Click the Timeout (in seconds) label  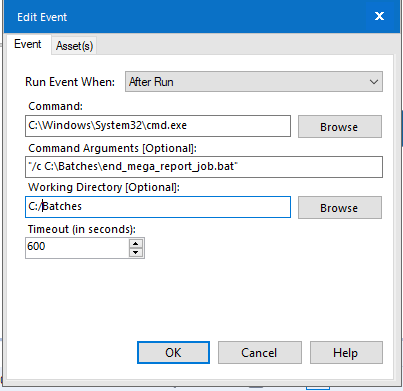(x=82, y=229)
